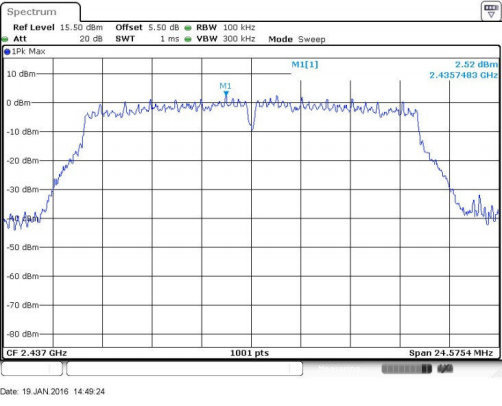Select the Ref Level 15.50 dBm value
The width and height of the screenshot is (502, 406).
coord(81,27)
